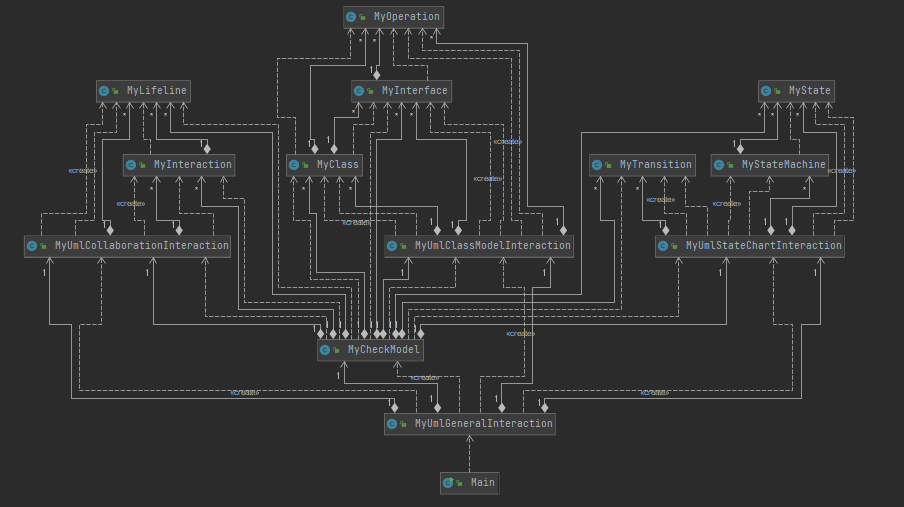The height and width of the screenshot is (507, 904).
Task: Click the class icon of MyCheckModel node
Action: 325,350
